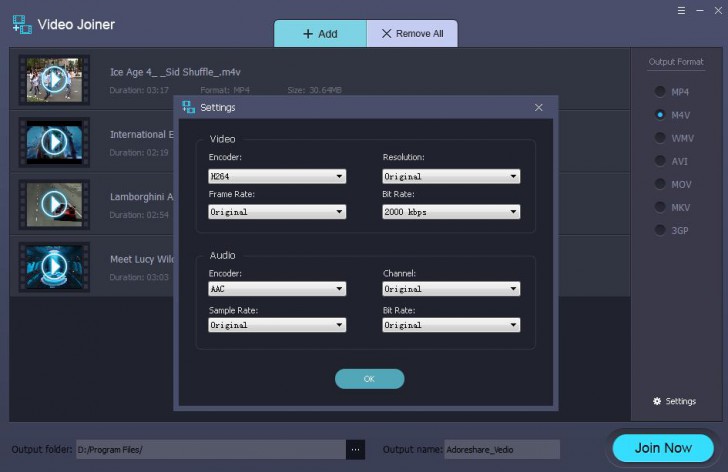728x472 pixels.
Task: Click Size: 30.64MB text of Ice Age file
Action: [x=314, y=90]
